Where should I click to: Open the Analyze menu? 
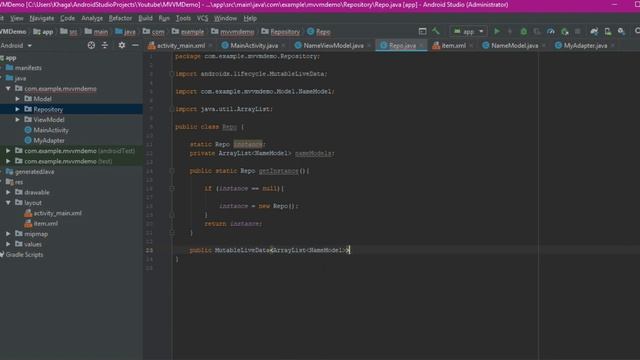tap(92, 18)
